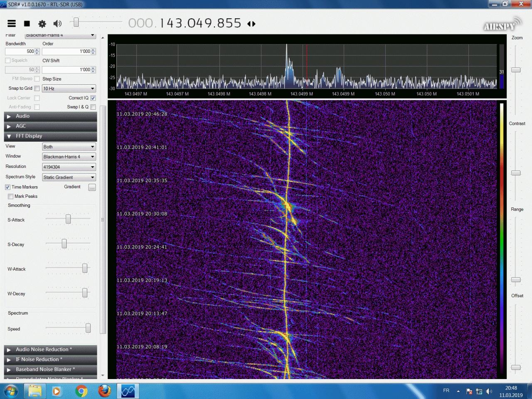The height and width of the screenshot is (399, 532).
Task: Click the Spectrum Speed slider handle
Action: [88, 328]
